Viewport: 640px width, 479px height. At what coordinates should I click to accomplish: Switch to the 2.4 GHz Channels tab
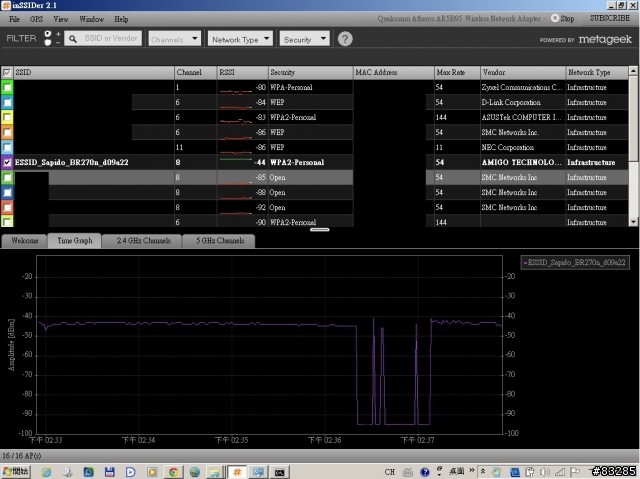pyautogui.click(x=143, y=241)
